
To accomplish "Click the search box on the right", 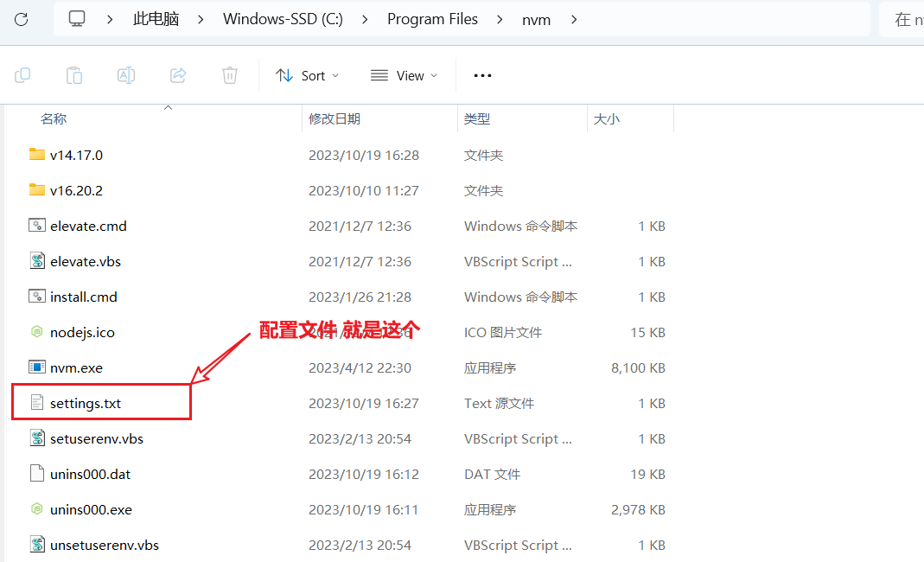I will click(x=902, y=19).
